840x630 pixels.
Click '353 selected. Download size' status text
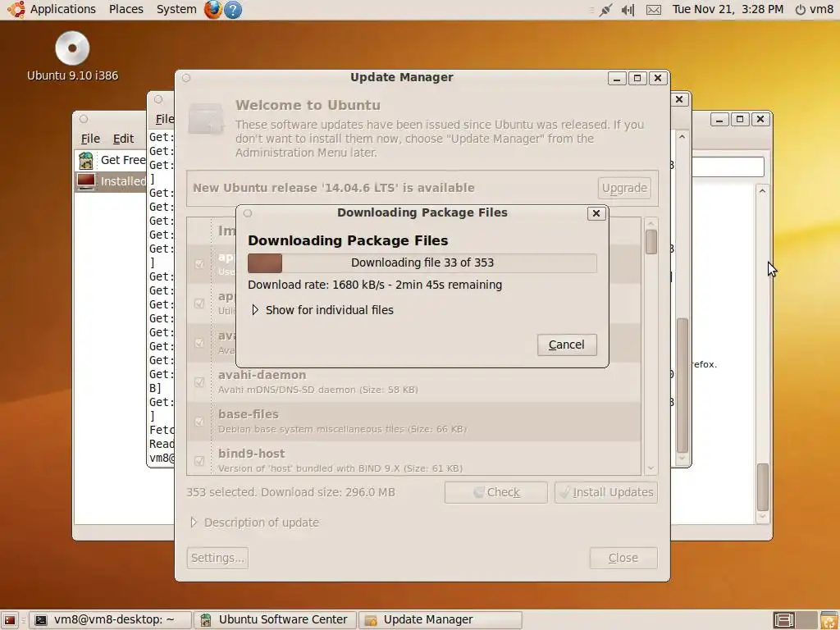(291, 492)
